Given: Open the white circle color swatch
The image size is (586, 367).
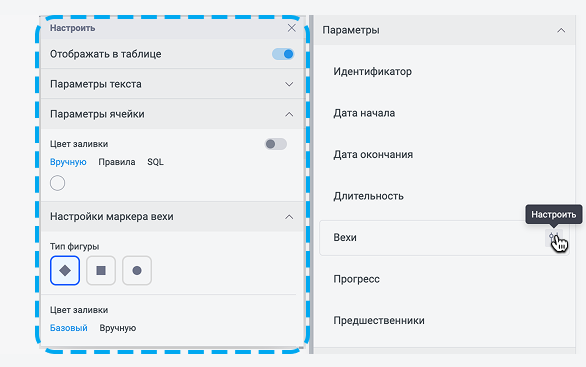Looking at the screenshot, I should pos(58,183).
